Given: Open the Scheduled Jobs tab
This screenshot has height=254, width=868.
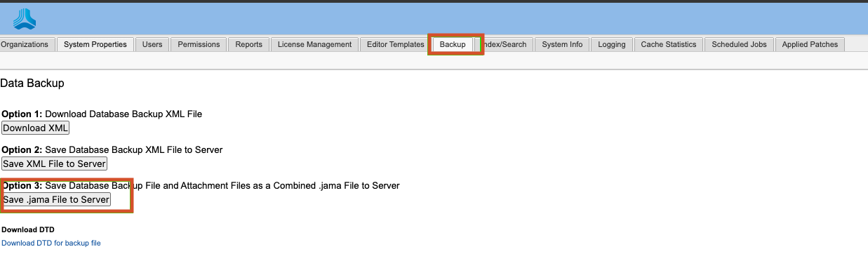Looking at the screenshot, I should pyautogui.click(x=739, y=44).
